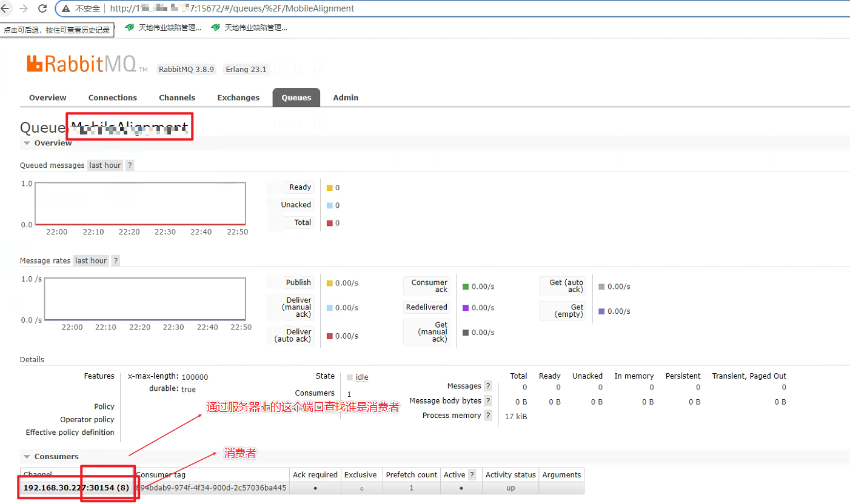The image size is (850, 504).
Task: Collapse the Consumers section
Action: tap(51, 456)
